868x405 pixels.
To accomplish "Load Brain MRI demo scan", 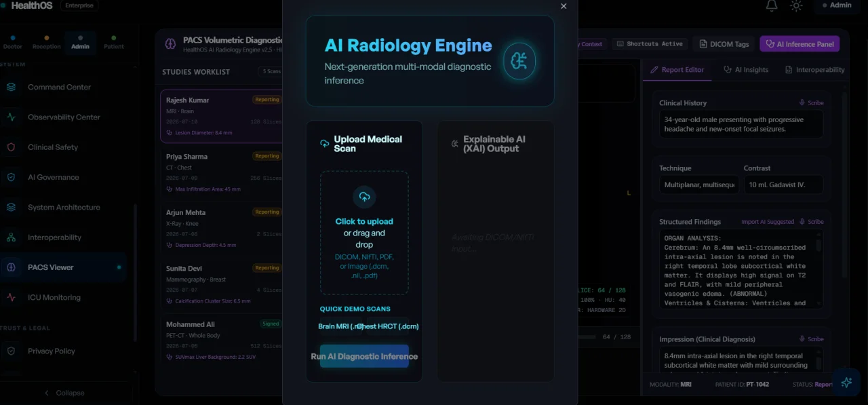I will pos(341,326).
